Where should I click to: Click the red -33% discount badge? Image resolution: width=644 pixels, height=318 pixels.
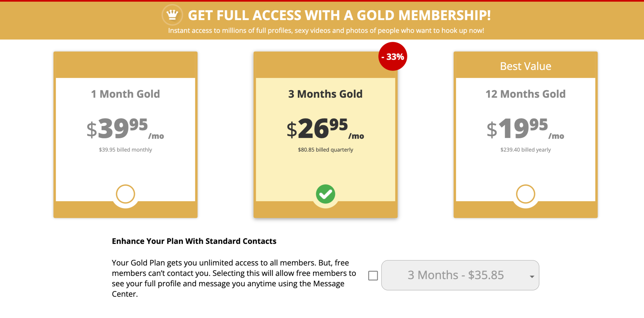[393, 56]
